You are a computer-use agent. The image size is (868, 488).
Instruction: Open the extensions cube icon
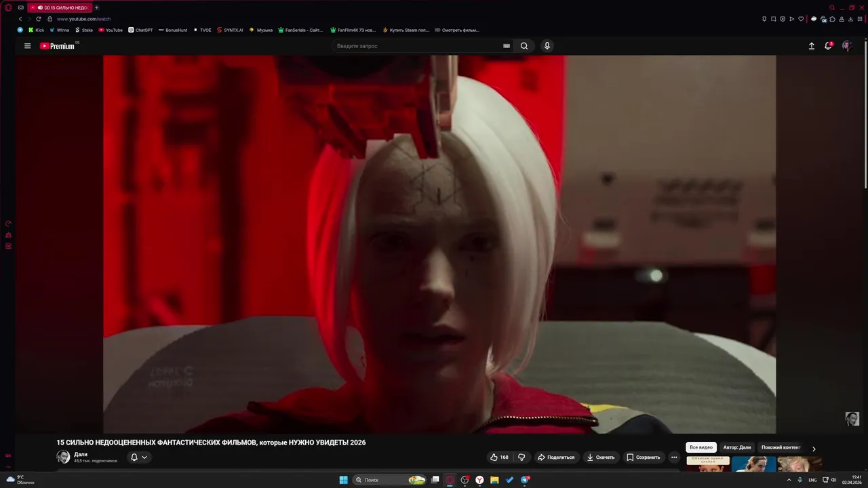coord(832,19)
